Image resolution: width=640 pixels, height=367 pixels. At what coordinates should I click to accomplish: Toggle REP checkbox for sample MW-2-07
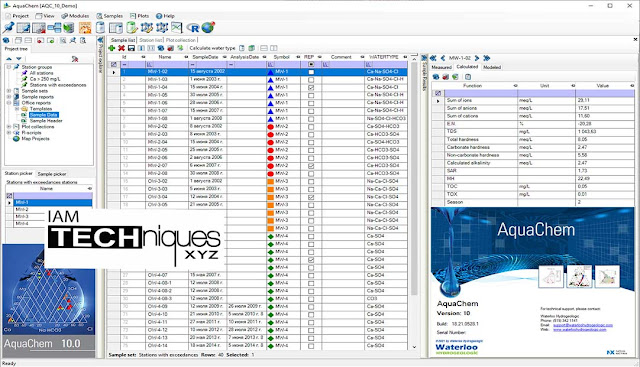tap(311, 166)
